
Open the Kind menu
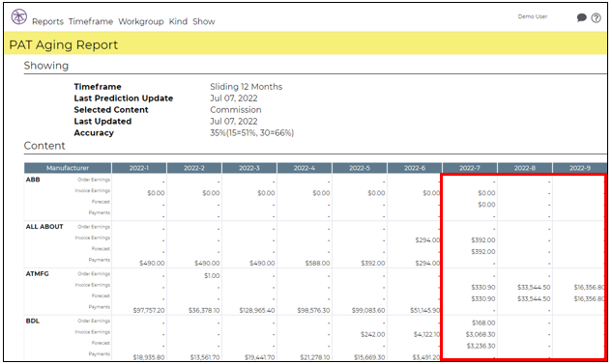click(178, 21)
